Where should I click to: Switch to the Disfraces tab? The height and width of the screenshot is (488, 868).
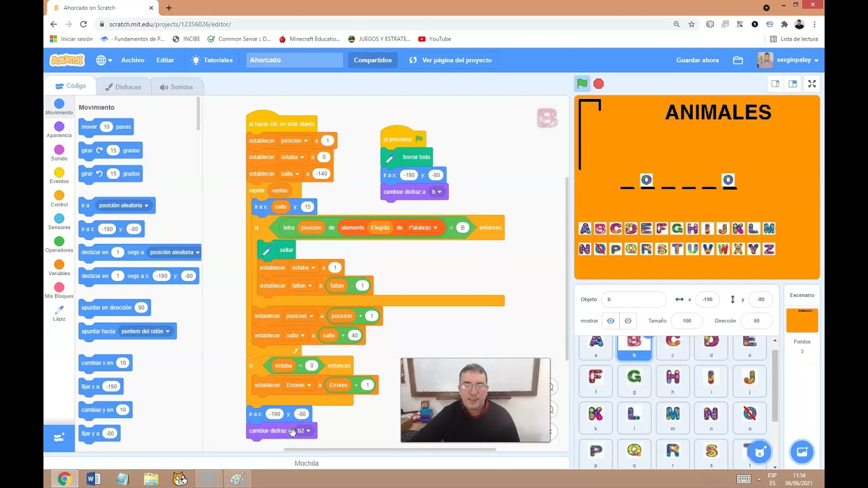123,87
